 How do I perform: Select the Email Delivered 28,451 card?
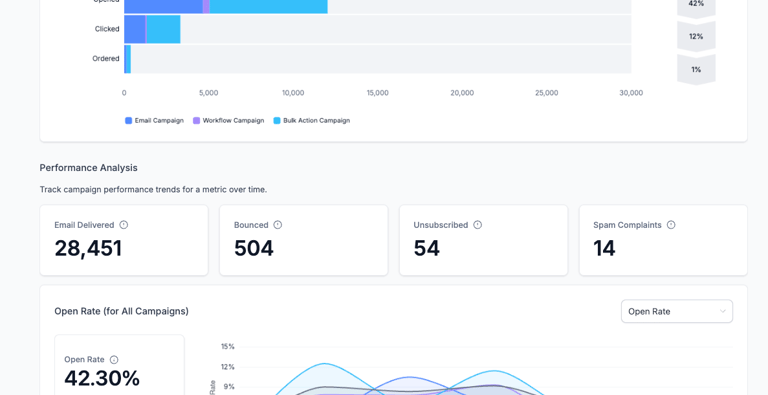point(124,240)
